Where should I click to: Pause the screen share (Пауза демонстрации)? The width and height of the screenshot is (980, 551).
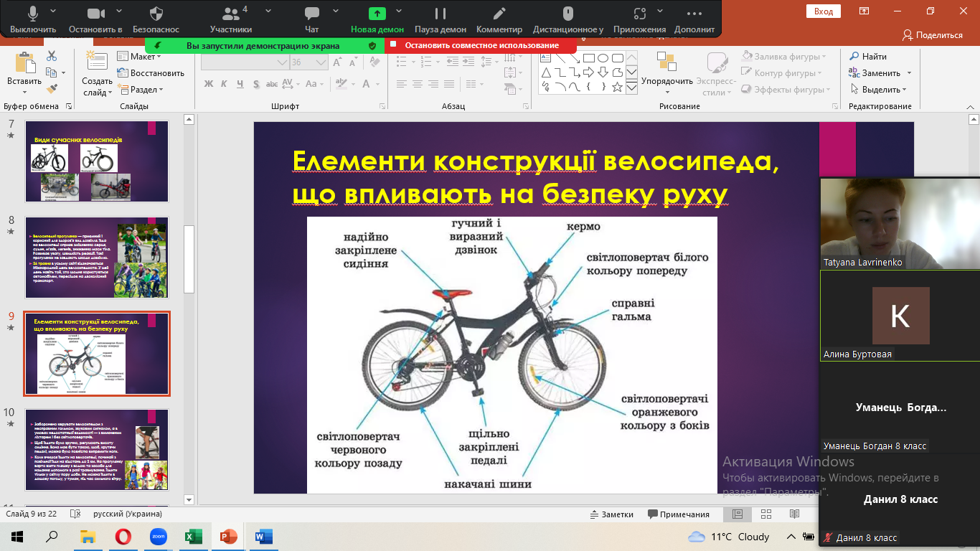[440, 19]
